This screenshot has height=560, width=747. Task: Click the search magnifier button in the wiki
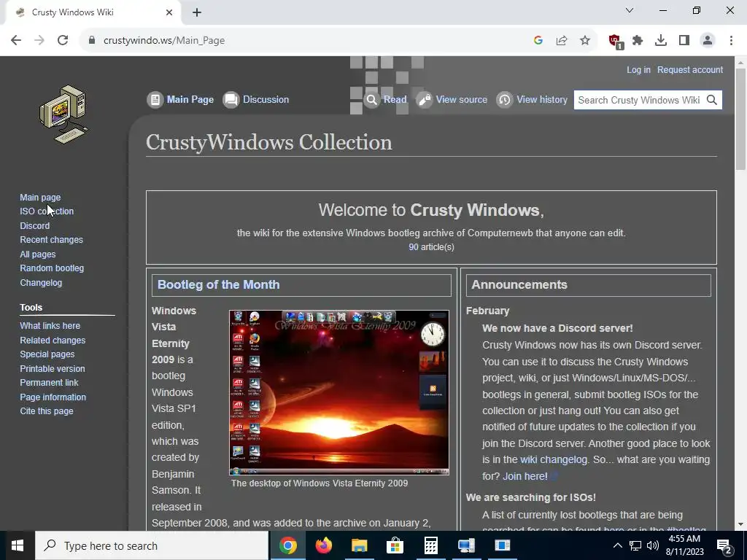pos(712,100)
